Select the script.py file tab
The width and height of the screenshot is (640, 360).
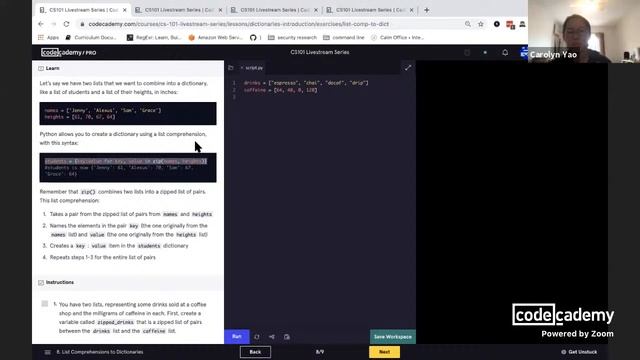pos(252,68)
